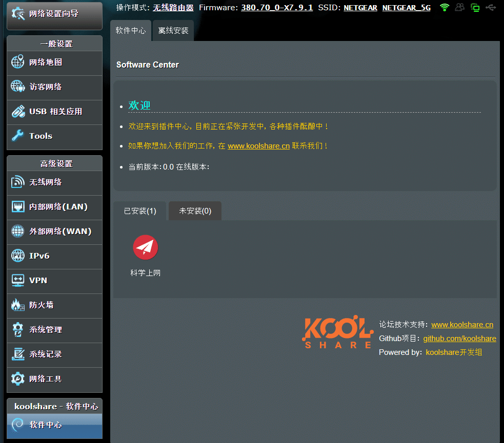This screenshot has height=443, width=504.
Task: Click the 无线路由器 operation mode link
Action: click(x=173, y=8)
